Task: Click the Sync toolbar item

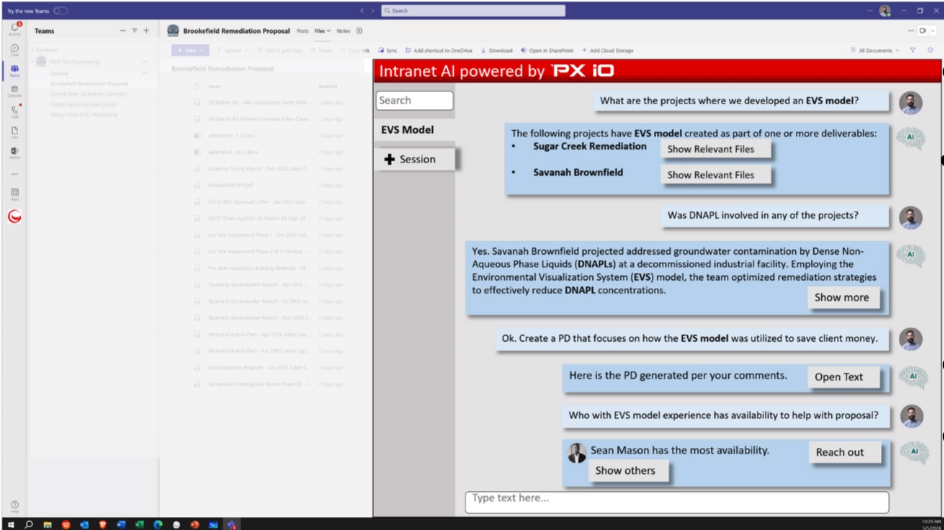Action: (x=388, y=51)
